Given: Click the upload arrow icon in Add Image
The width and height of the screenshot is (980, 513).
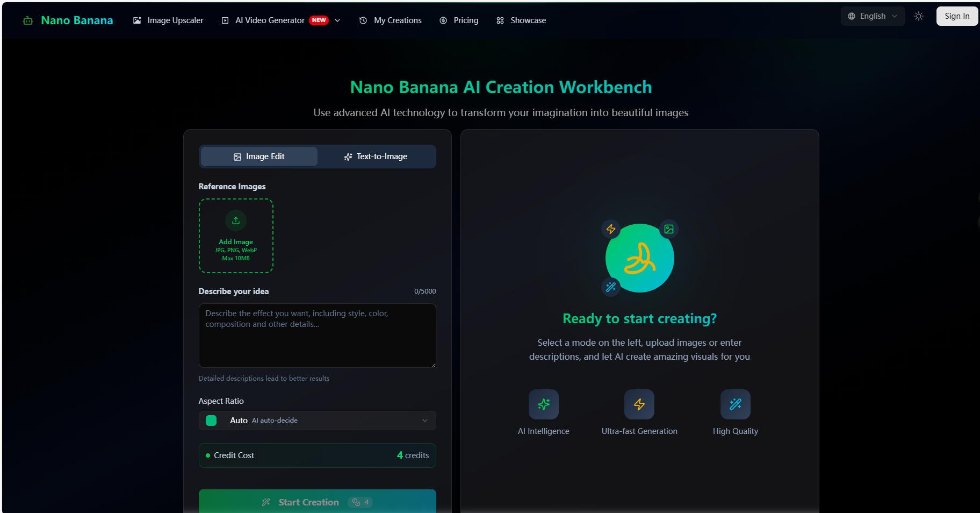Looking at the screenshot, I should [x=236, y=220].
